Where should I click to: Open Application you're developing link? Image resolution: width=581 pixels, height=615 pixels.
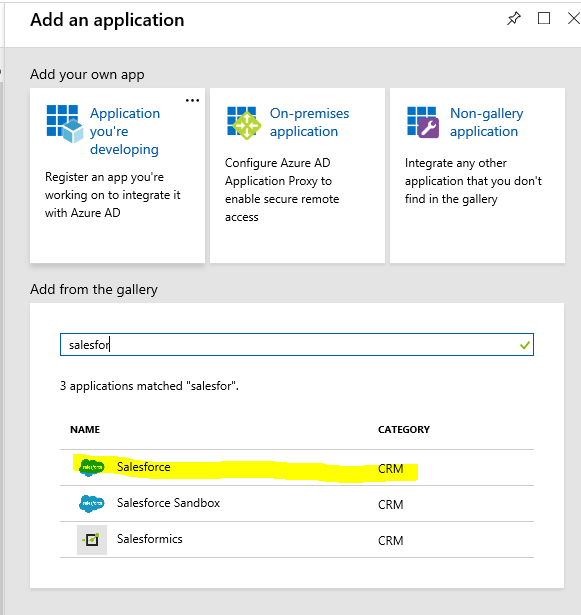tap(125, 131)
